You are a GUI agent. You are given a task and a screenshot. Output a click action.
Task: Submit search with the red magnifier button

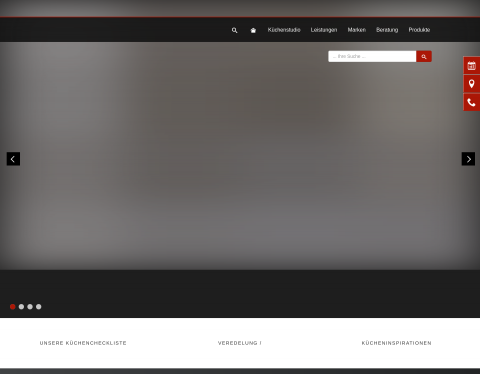[424, 56]
